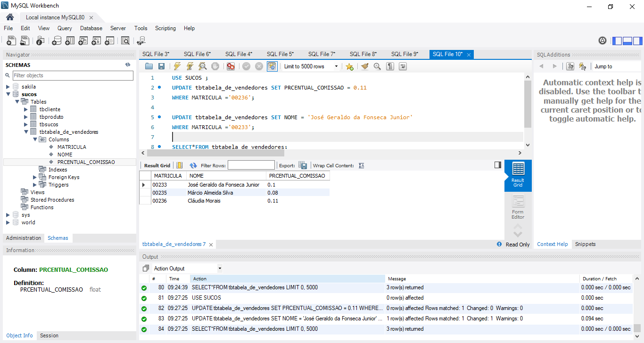The width and height of the screenshot is (644, 343).
Task: Toggle continue-on-error execution icon
Action: click(x=231, y=66)
